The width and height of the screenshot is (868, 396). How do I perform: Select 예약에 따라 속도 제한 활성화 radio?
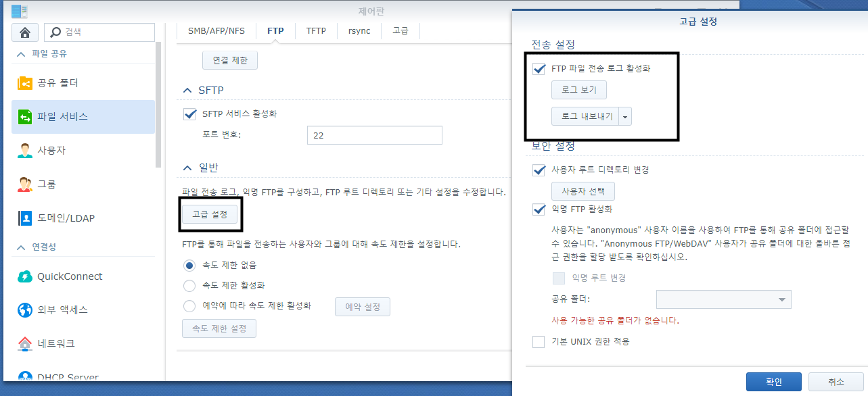(189, 306)
